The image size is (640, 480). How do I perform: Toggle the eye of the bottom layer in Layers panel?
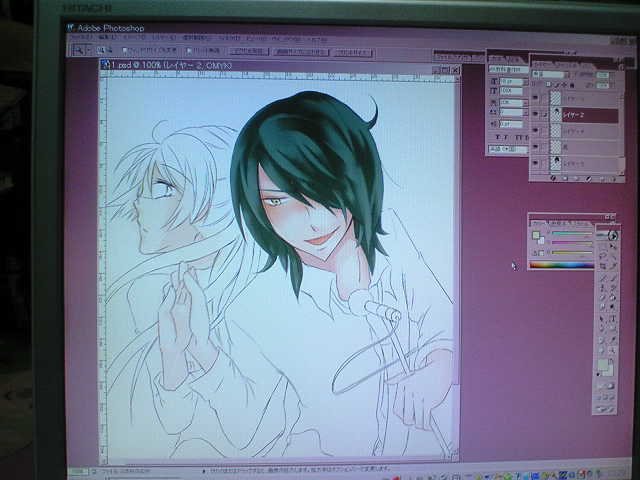[535, 162]
